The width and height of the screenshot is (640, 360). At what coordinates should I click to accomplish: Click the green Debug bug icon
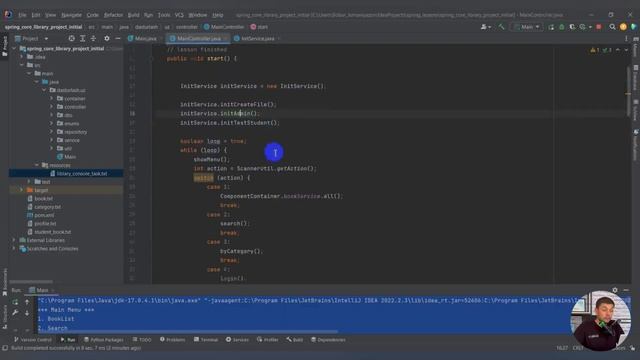point(562,27)
